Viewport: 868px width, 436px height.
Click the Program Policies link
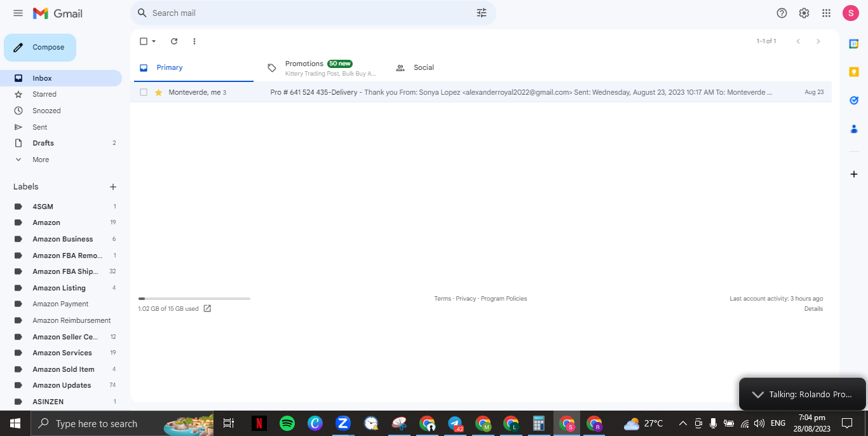[x=504, y=299]
